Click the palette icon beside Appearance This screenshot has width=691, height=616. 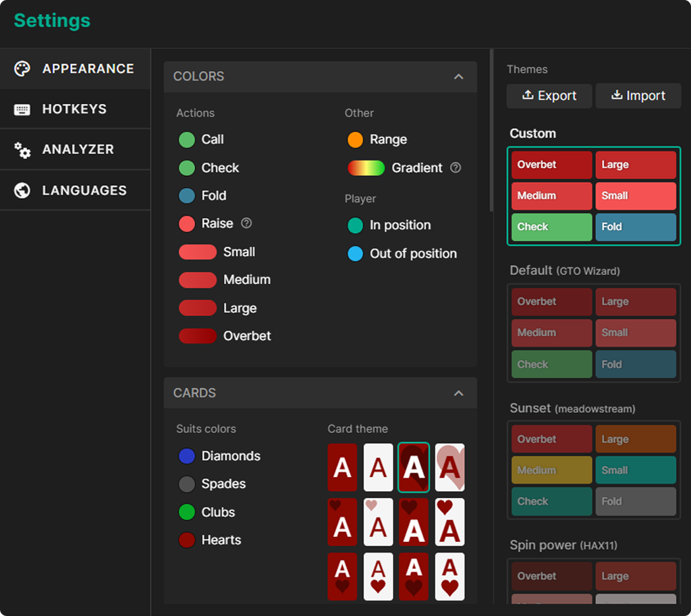(22, 69)
